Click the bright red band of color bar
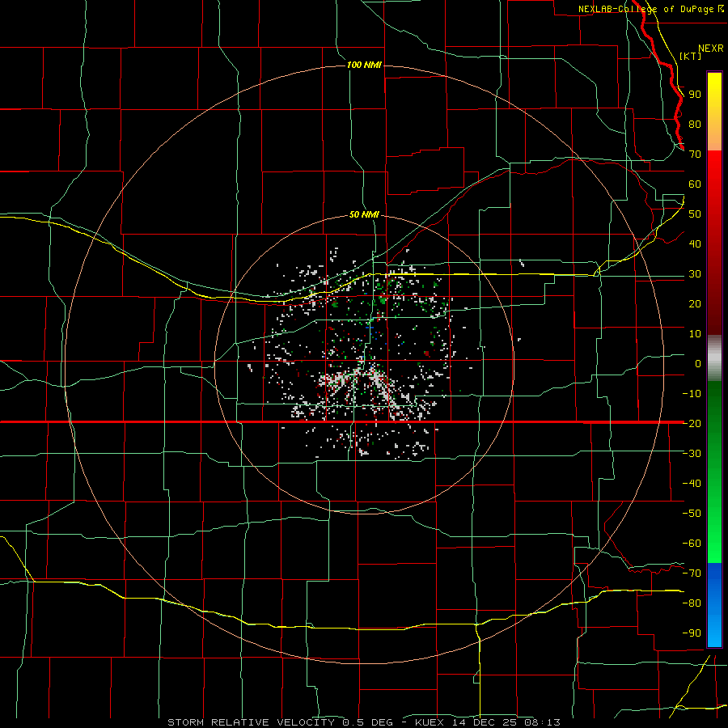The height and width of the screenshot is (728, 728). coord(714,195)
